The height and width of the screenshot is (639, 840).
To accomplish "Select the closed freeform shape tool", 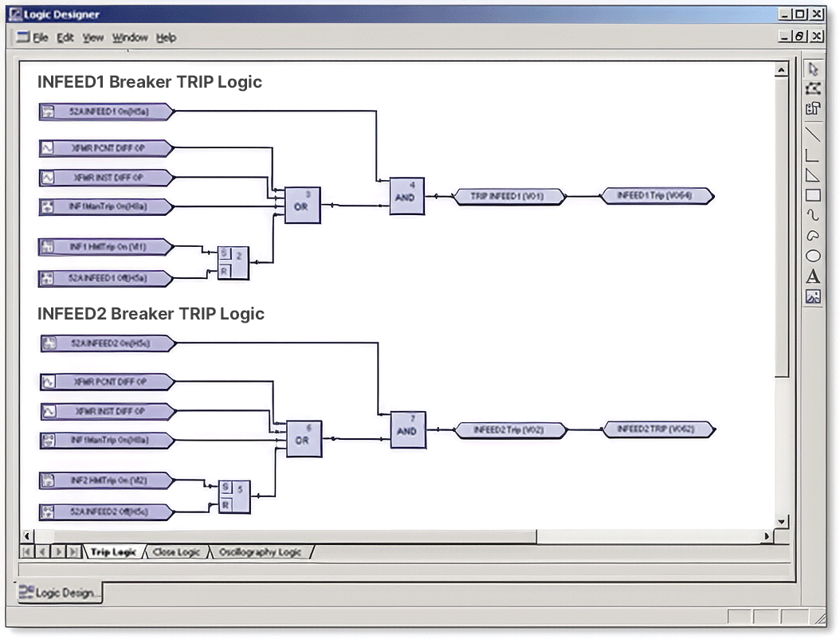I will tap(813, 235).
